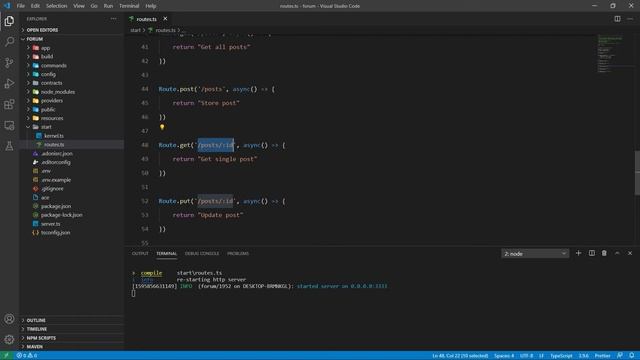Open the Accounts menu icon
Image resolution: width=640 pixels, height=360 pixels.
click(9, 319)
